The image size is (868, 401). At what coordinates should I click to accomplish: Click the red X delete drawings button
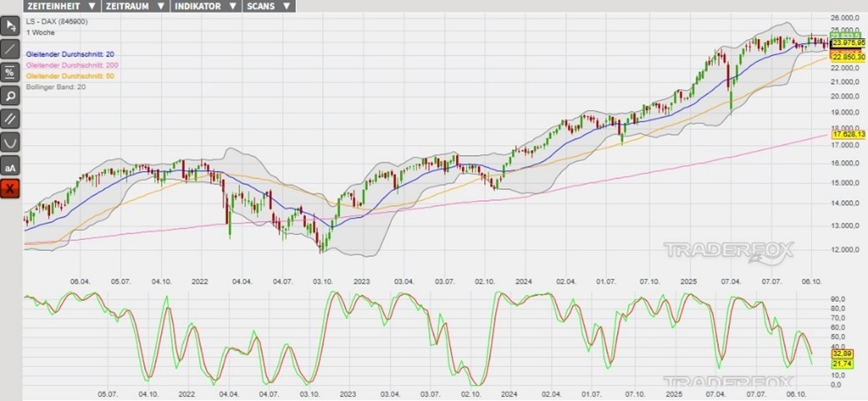(10, 190)
